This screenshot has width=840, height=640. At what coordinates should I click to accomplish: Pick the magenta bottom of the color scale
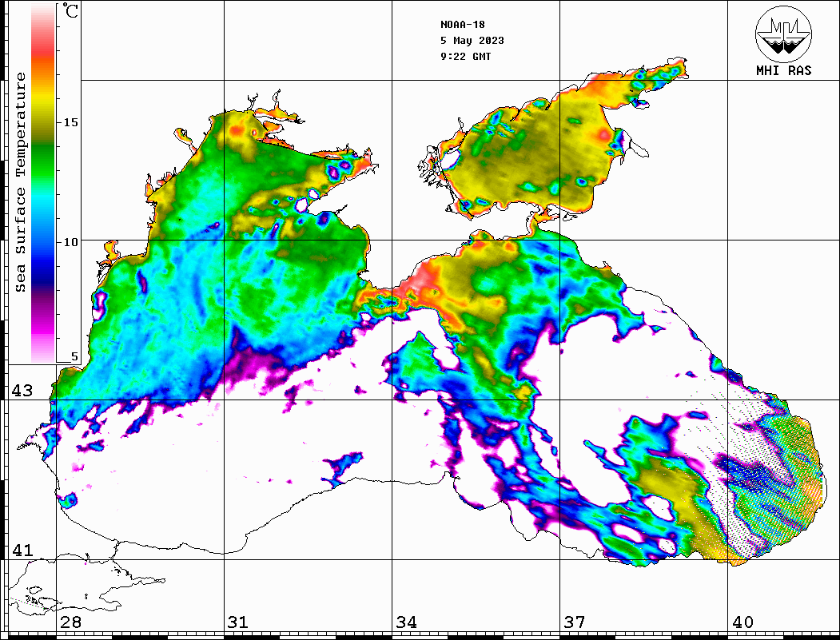pyautogui.click(x=43, y=327)
